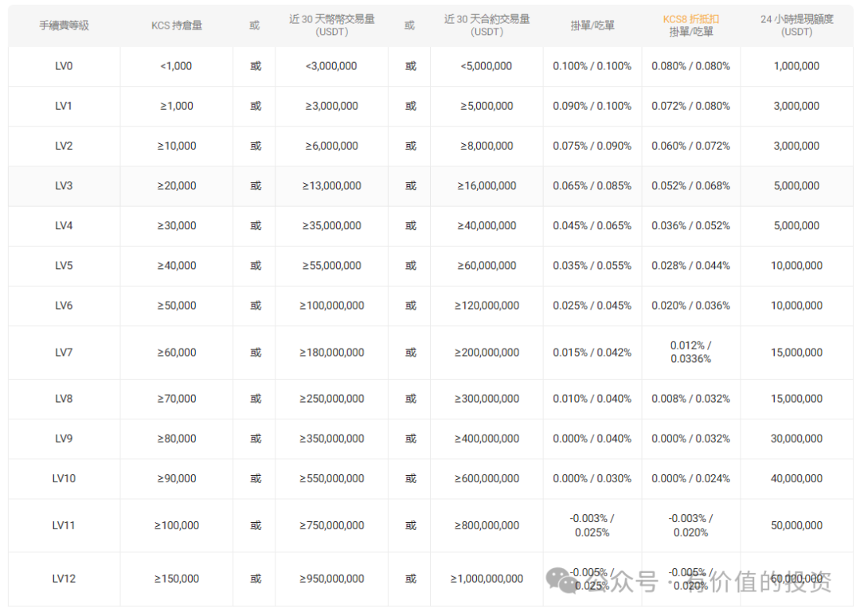
Task: Select the 1,000,000 withdrawal limit cell
Action: click(797, 66)
